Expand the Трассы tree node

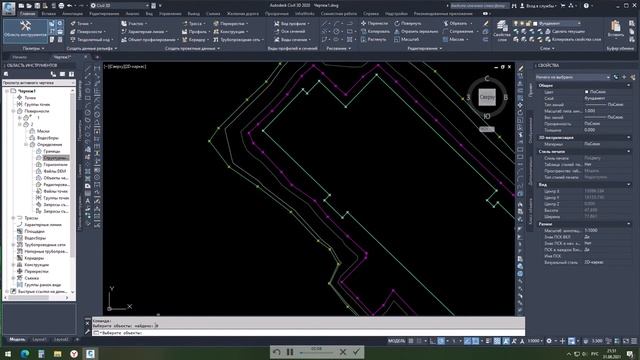point(14,218)
